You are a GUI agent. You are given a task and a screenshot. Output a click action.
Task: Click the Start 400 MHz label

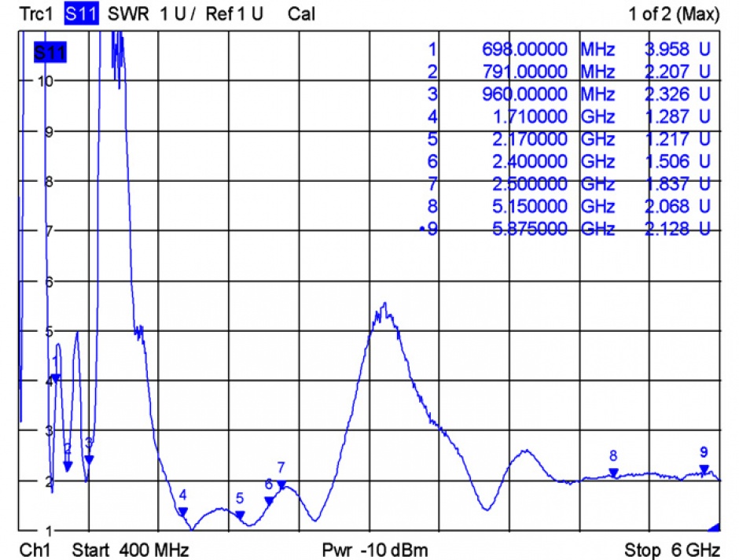[x=131, y=550]
